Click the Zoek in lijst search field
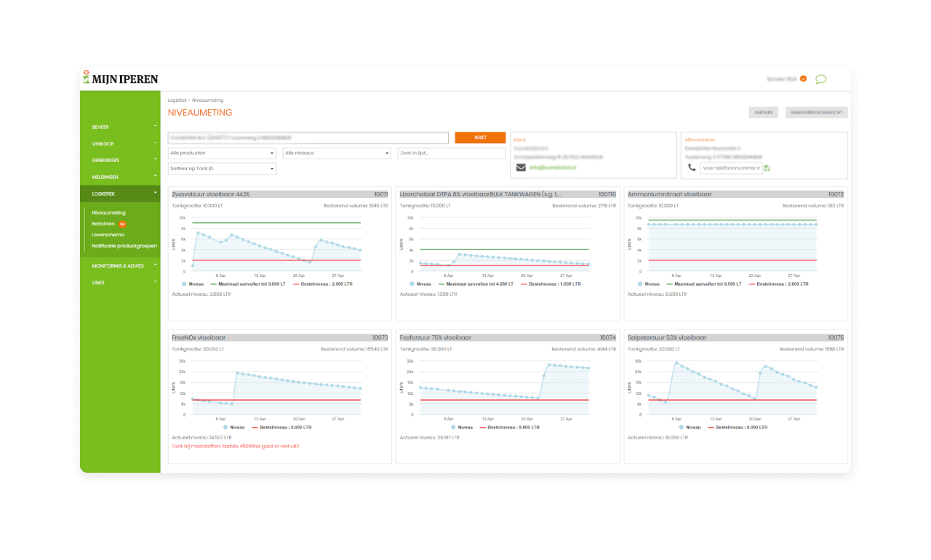The height and width of the screenshot is (560, 931). [449, 153]
